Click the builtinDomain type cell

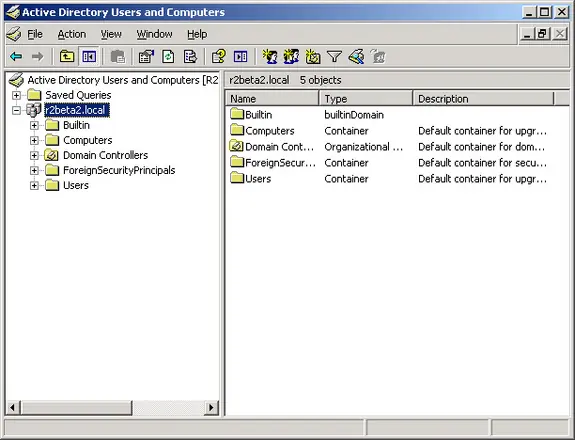point(354,115)
